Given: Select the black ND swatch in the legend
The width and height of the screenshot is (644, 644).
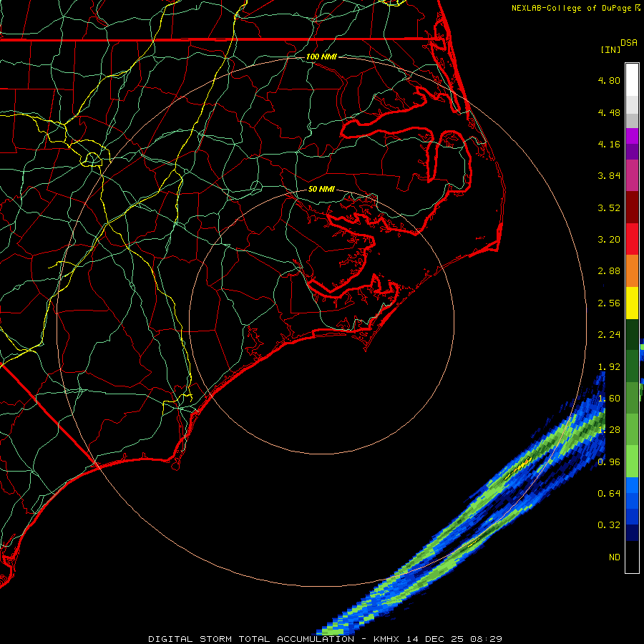Looking at the screenshot, I should 632,557.
